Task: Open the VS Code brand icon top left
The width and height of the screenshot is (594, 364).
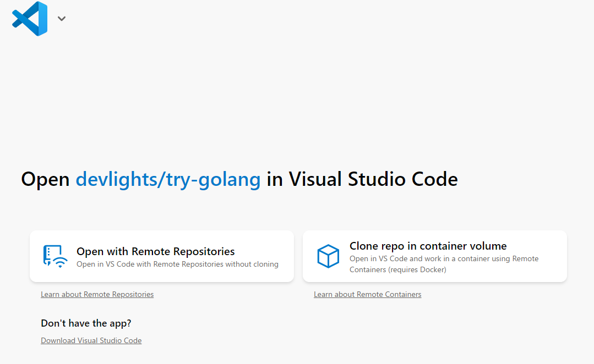Action: (30, 18)
